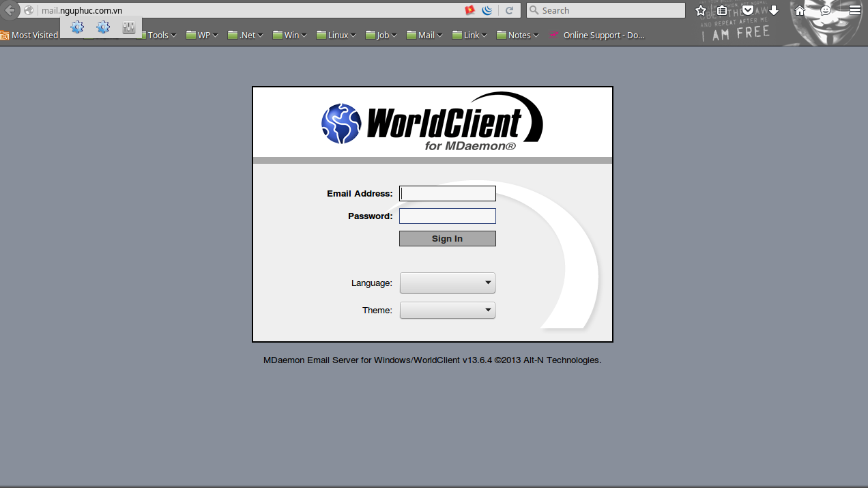The width and height of the screenshot is (868, 488).
Task: Open the Win bookmark folder
Action: 290,35
